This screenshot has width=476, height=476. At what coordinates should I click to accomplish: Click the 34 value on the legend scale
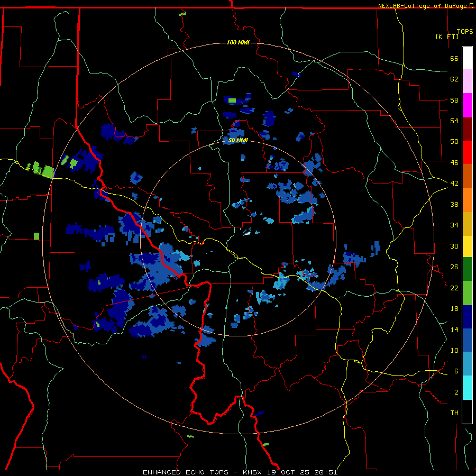454,225
